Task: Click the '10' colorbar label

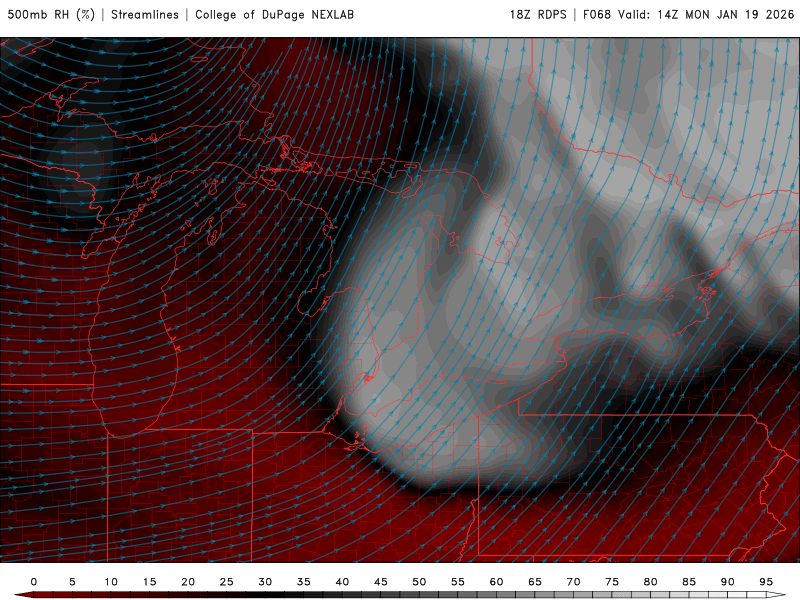Action: coord(111,582)
